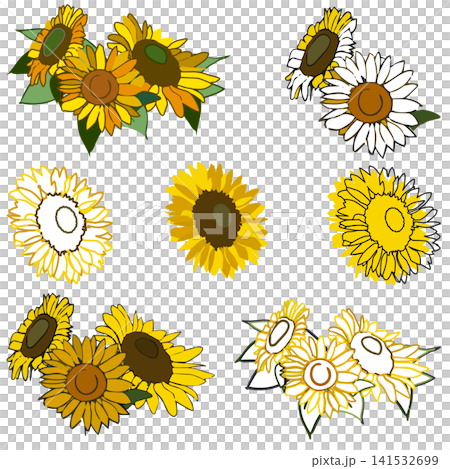450x469 pixels.
Task: Click the orange-brown sunflower in bottom-left cluster
Action: [x=86, y=383]
